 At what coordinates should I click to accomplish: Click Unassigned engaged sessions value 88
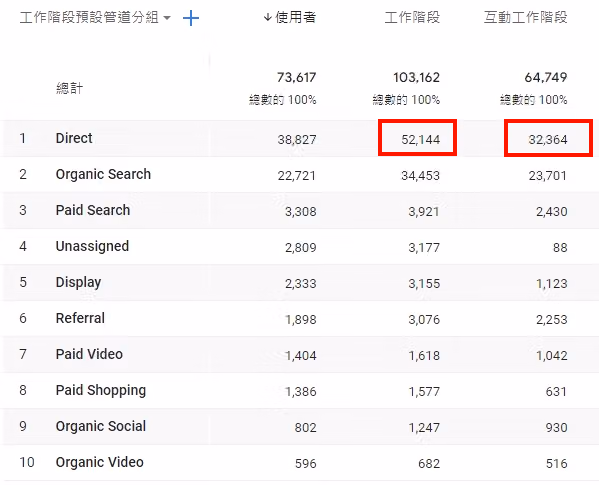point(560,248)
